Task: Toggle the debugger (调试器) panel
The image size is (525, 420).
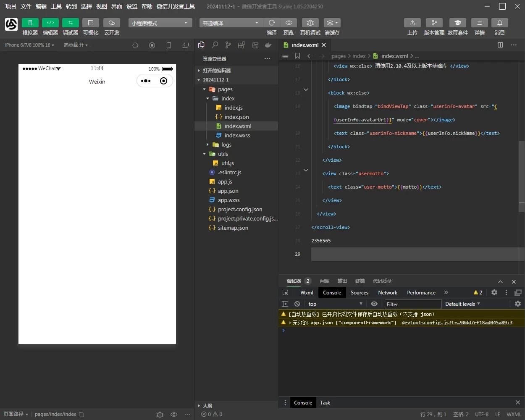Action: point(70,23)
